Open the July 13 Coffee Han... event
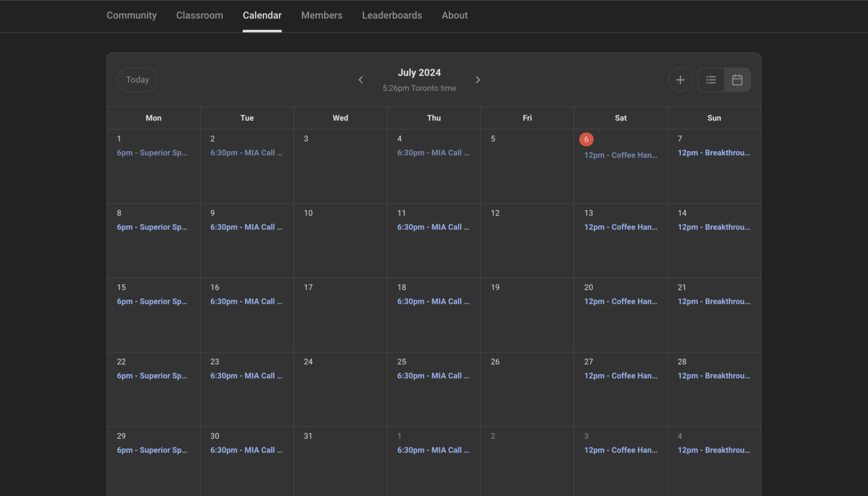Screen dimensions: 868x496 [621, 227]
